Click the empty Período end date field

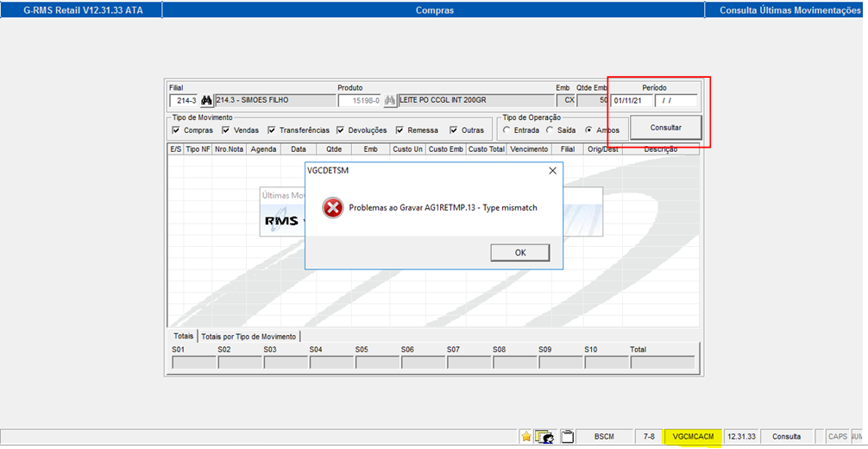pyautogui.click(x=676, y=100)
